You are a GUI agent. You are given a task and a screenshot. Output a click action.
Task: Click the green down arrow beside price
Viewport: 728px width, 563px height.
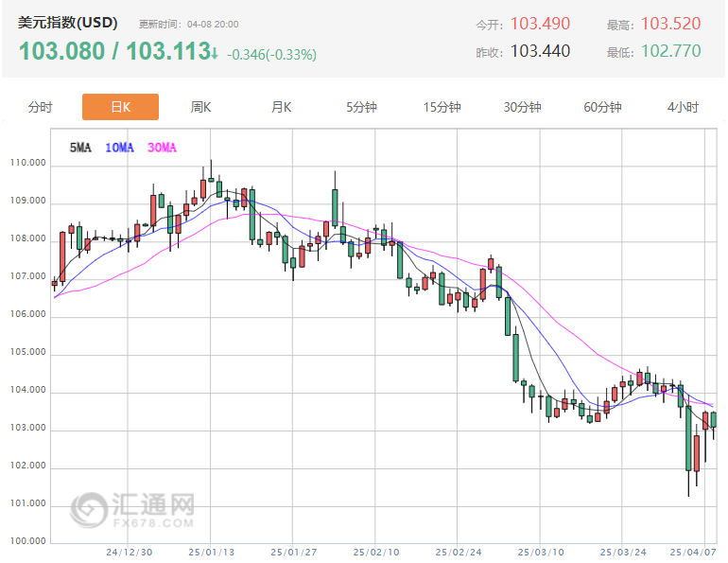tap(216, 52)
